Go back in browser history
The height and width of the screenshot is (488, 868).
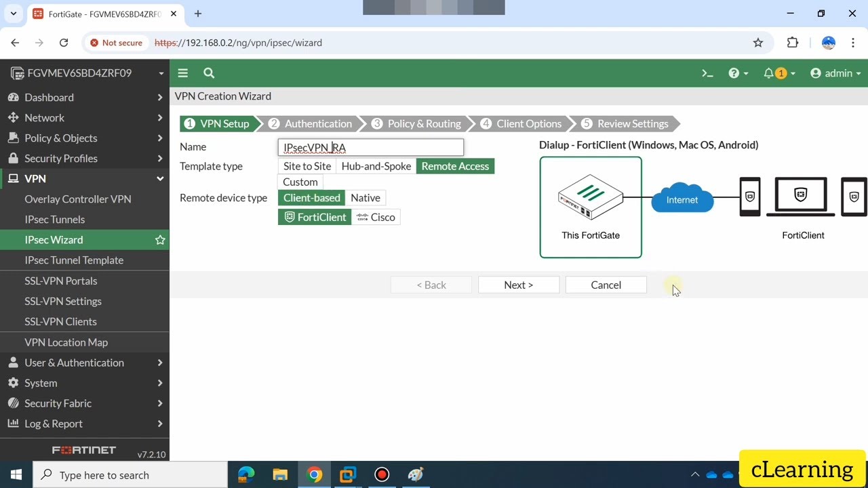pos(15,43)
